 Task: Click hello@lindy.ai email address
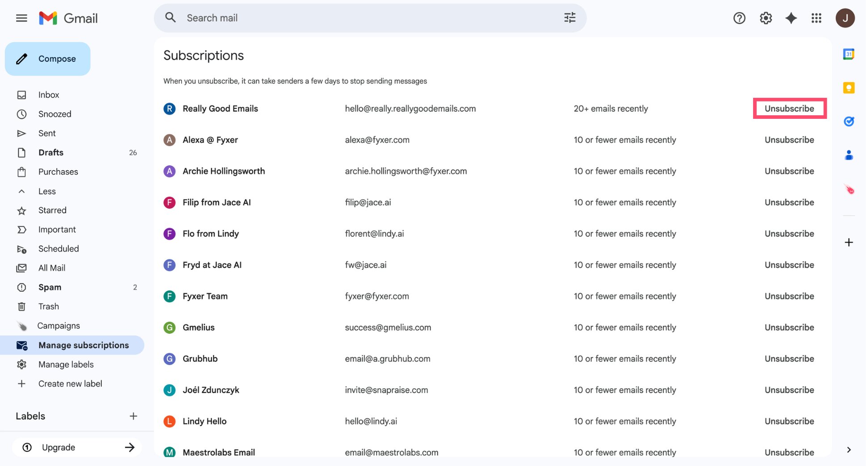371,421
